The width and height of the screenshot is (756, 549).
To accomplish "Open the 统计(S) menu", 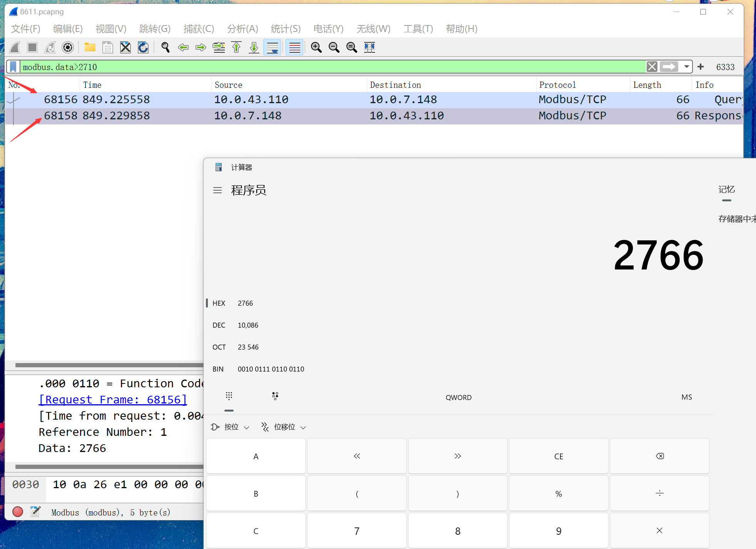I will tap(285, 29).
